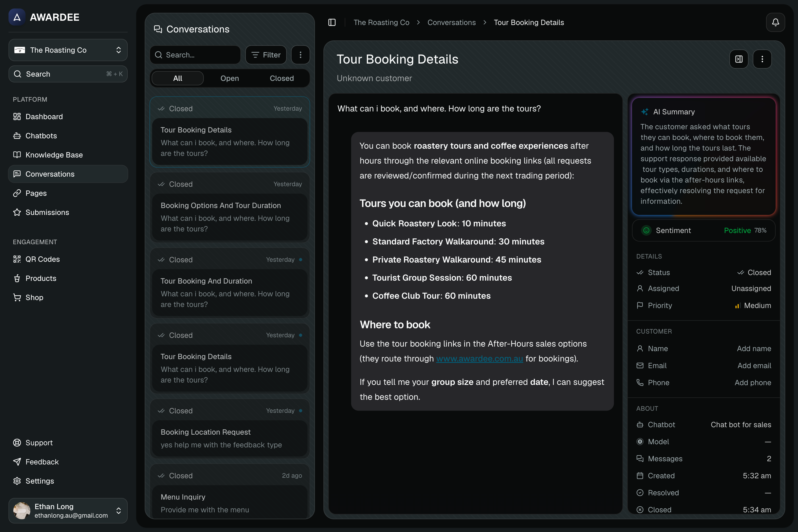This screenshot has height=532, width=798.
Task: Open The Roasting Co workspace switcher
Action: tap(68, 50)
